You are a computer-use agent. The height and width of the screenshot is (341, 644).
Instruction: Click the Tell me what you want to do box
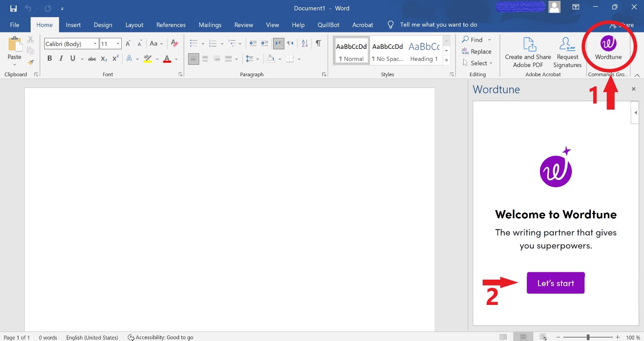[x=438, y=25]
